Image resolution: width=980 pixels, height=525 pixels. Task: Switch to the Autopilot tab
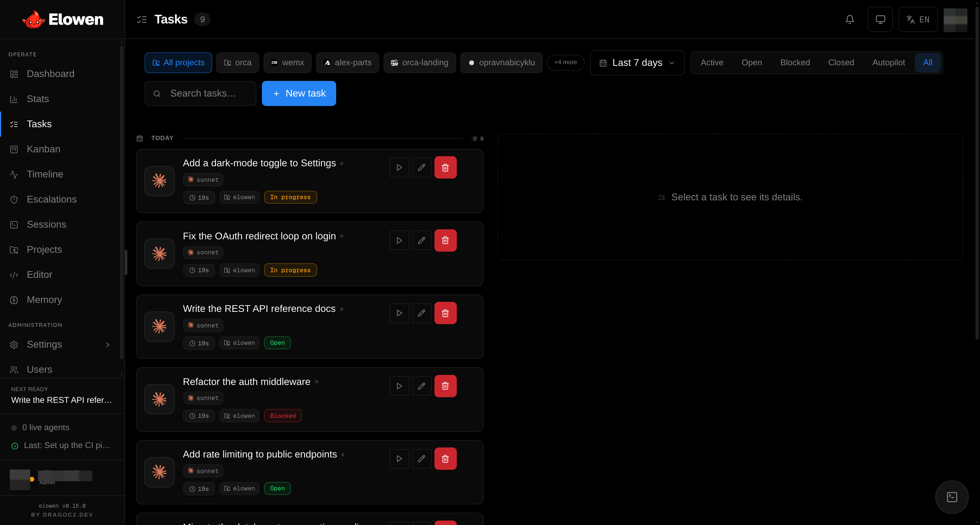(x=888, y=63)
